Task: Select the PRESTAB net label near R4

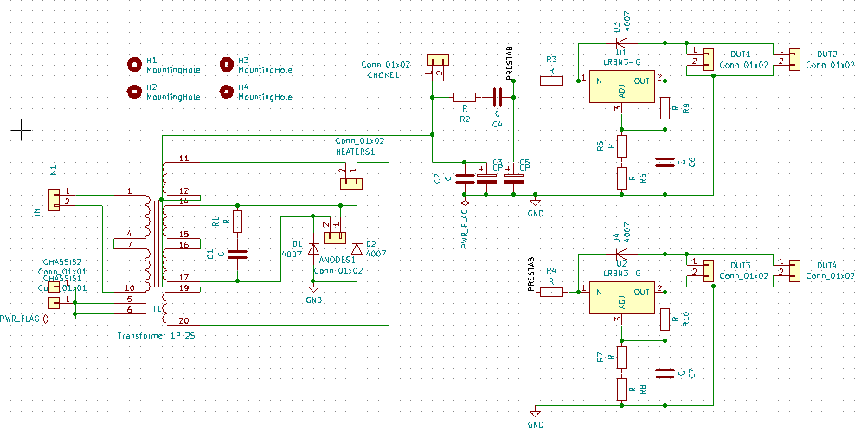Action: click(530, 273)
